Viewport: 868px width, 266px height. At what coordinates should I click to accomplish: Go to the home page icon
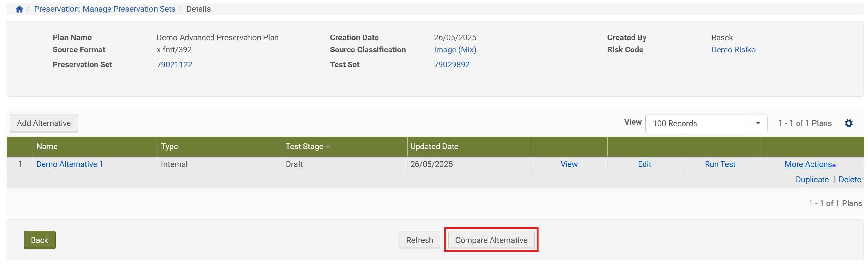point(19,9)
